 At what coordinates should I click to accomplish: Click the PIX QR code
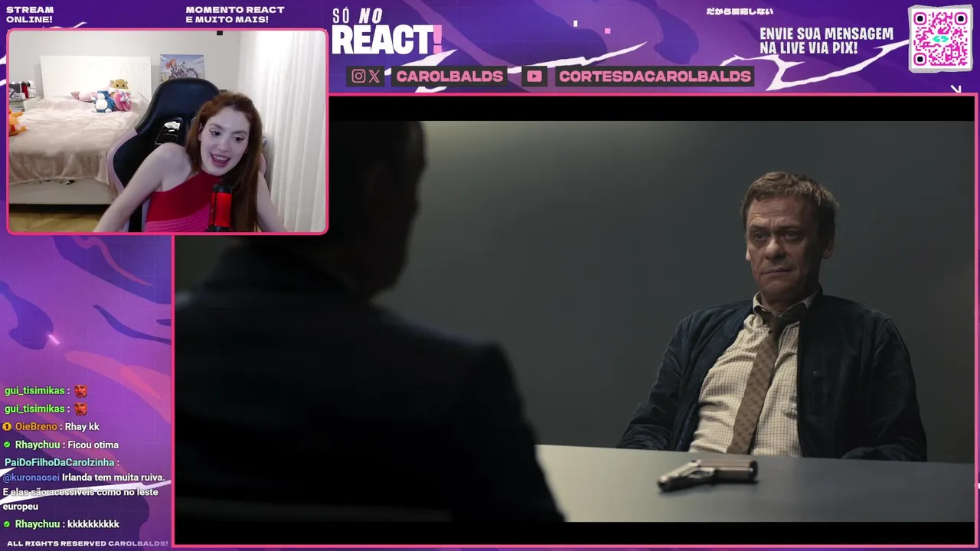pyautogui.click(x=940, y=38)
